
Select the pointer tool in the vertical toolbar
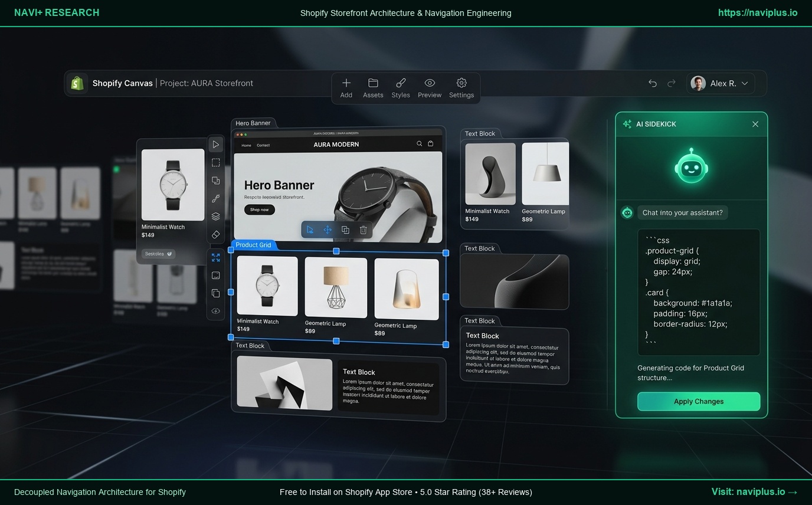pyautogui.click(x=216, y=145)
